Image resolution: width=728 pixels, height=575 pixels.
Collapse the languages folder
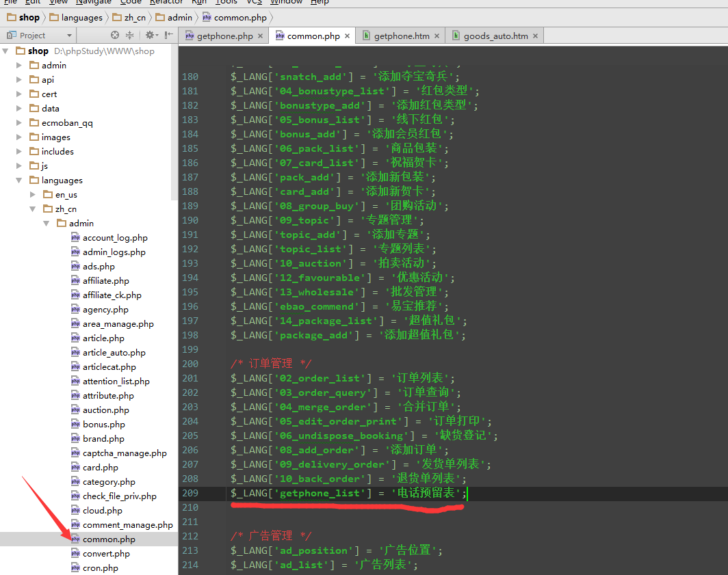(19, 180)
